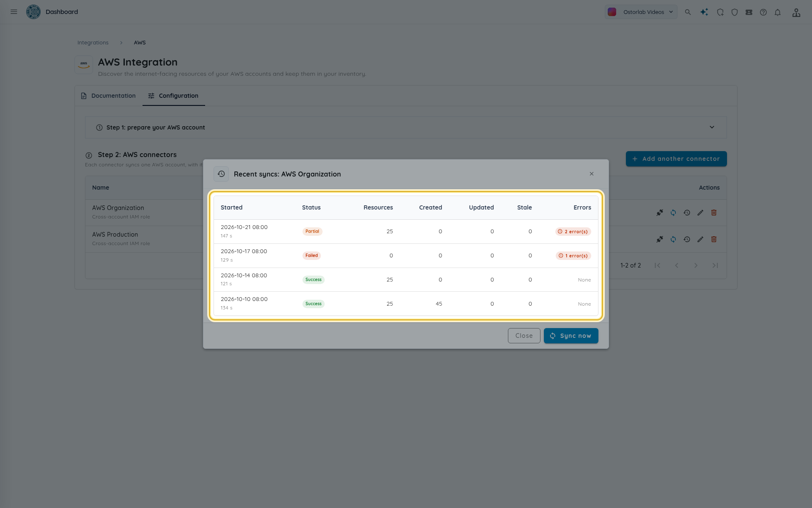The image size is (812, 508).
Task: Open the 1 error(s) badge
Action: [x=573, y=256]
